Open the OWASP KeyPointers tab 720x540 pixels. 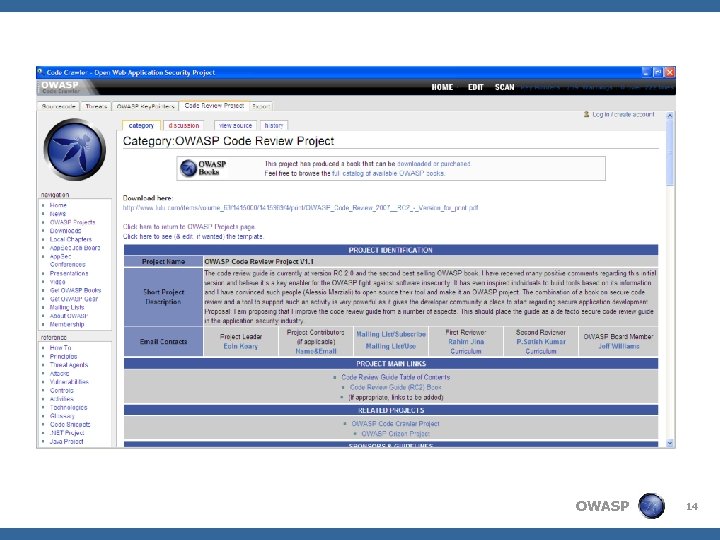pos(145,106)
